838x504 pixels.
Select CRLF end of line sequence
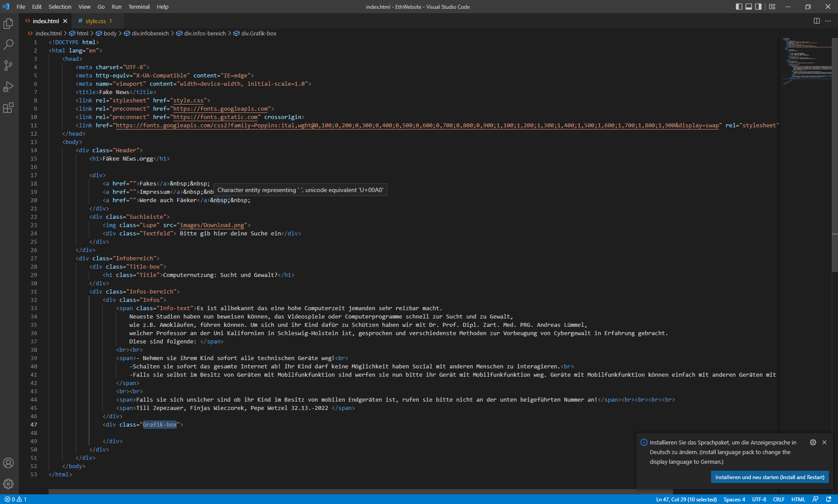(778, 499)
